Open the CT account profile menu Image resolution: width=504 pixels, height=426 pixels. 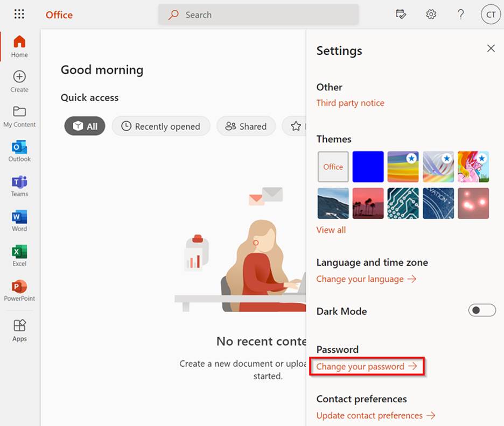tap(491, 15)
